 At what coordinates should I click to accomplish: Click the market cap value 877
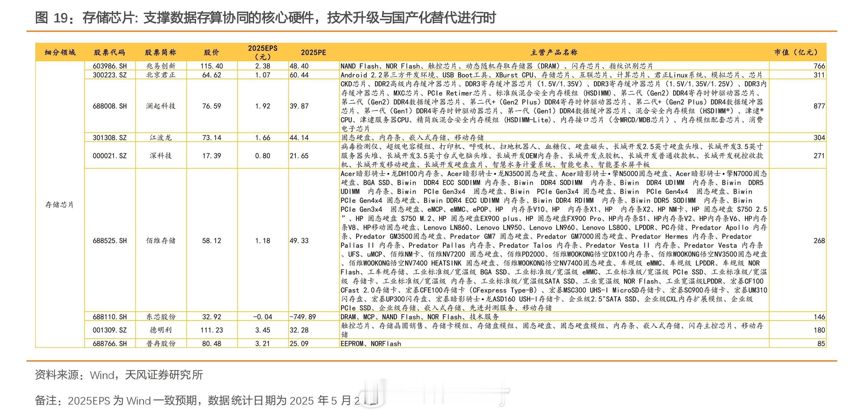pos(819,106)
